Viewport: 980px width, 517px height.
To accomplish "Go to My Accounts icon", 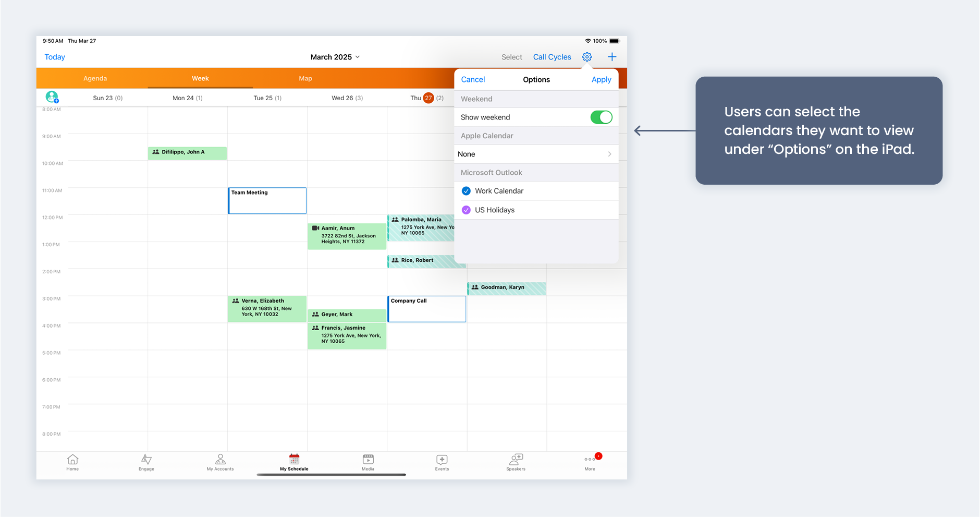I will tap(220, 461).
